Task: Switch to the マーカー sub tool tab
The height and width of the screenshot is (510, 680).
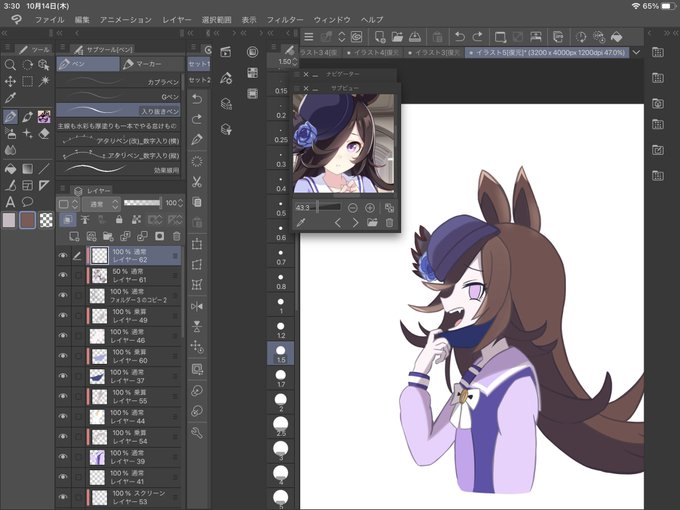Action: pyautogui.click(x=152, y=64)
